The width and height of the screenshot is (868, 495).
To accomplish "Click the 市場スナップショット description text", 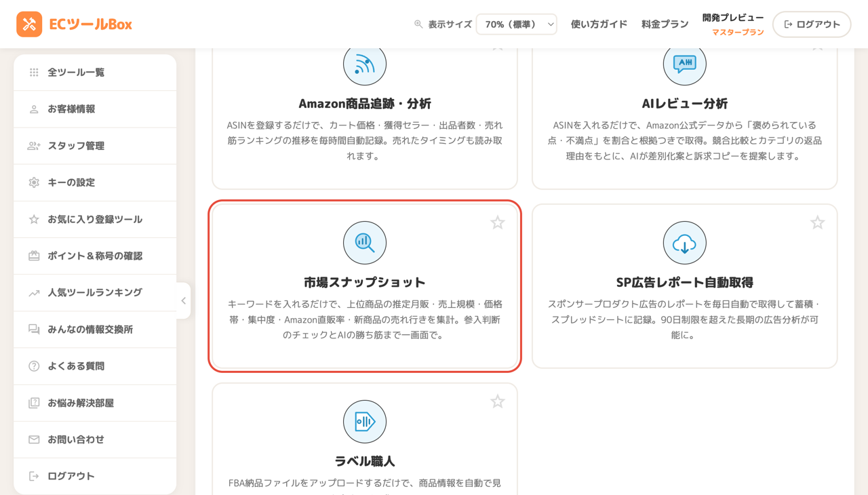I will (x=365, y=319).
